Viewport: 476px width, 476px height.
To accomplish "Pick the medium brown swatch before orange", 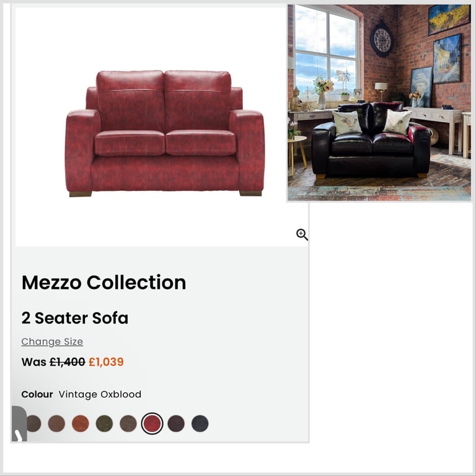I will tap(56, 423).
